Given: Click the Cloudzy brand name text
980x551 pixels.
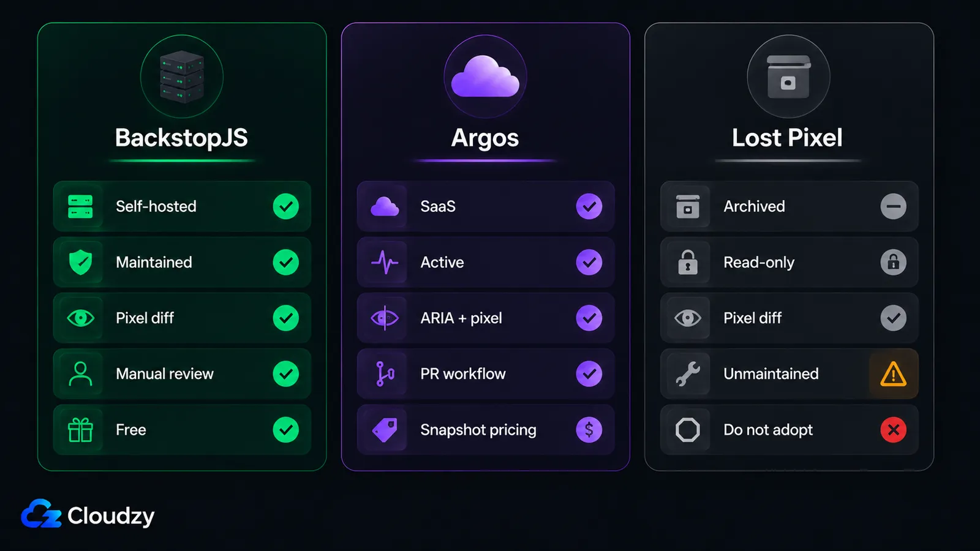Looking at the screenshot, I should [x=111, y=516].
